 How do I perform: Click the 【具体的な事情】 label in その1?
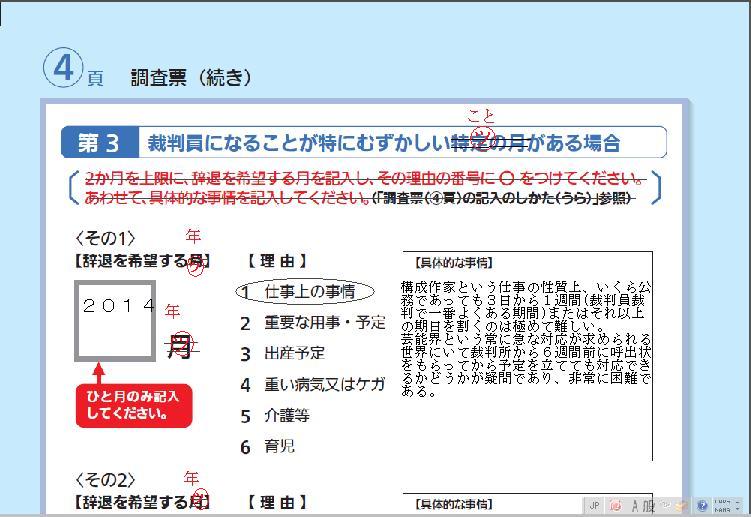click(x=454, y=263)
